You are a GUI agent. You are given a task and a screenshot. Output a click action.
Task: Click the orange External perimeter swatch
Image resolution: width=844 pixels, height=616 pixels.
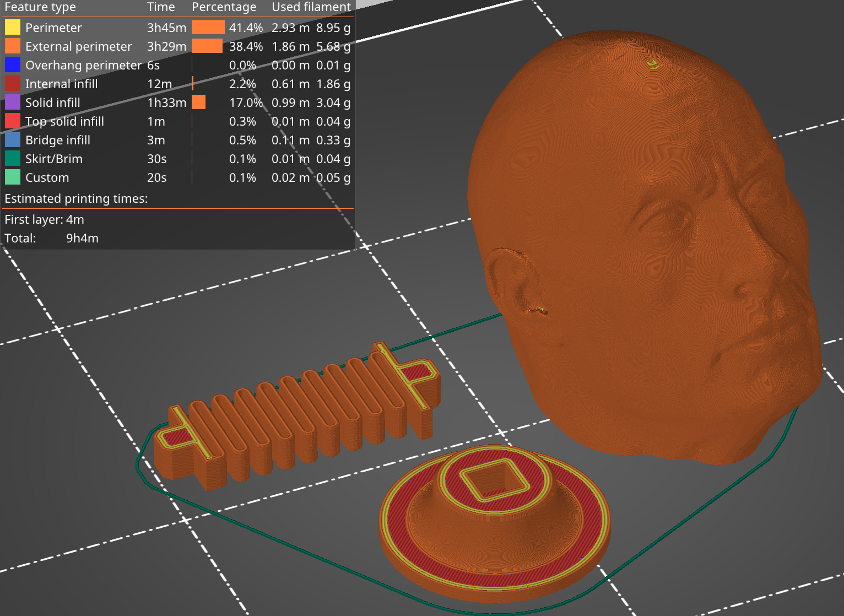click(x=12, y=46)
